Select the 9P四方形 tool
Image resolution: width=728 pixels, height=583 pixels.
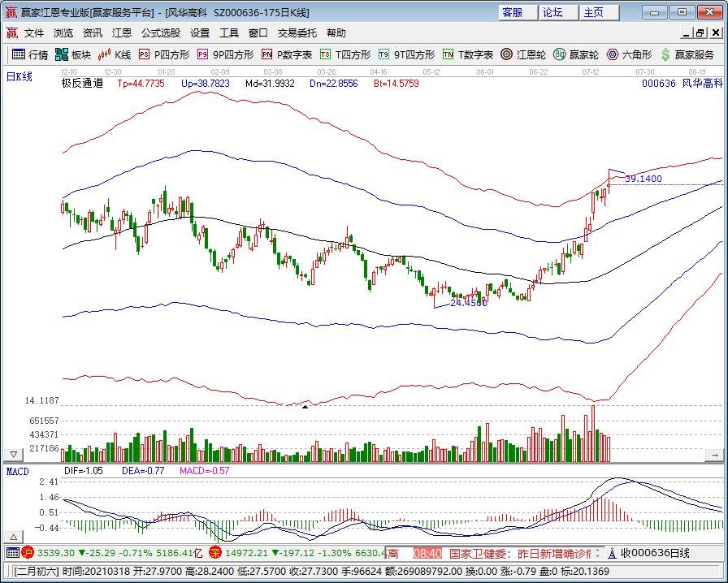pos(225,54)
